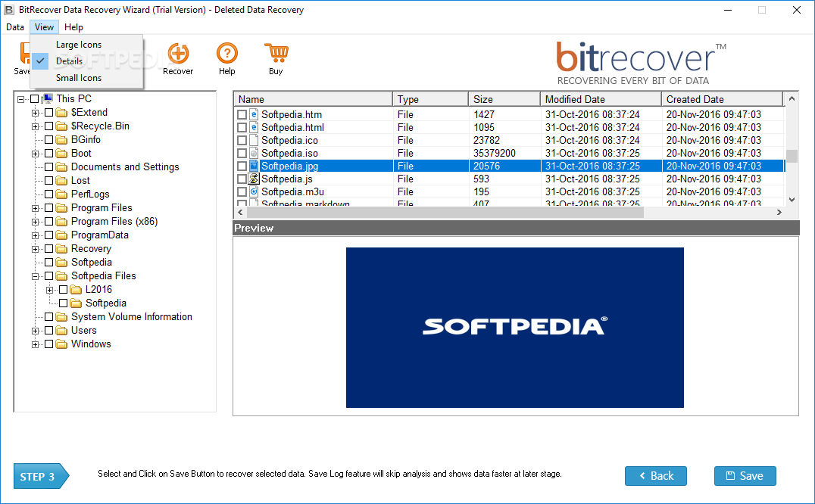The height and width of the screenshot is (504, 815).
Task: Sort by the Size column header
Action: pyautogui.click(x=504, y=99)
